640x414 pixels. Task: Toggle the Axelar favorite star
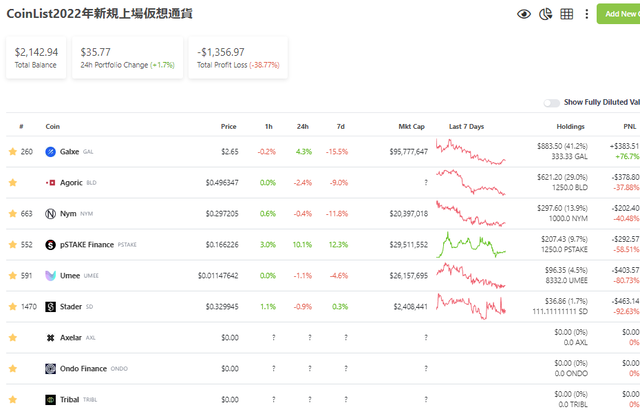point(13,338)
